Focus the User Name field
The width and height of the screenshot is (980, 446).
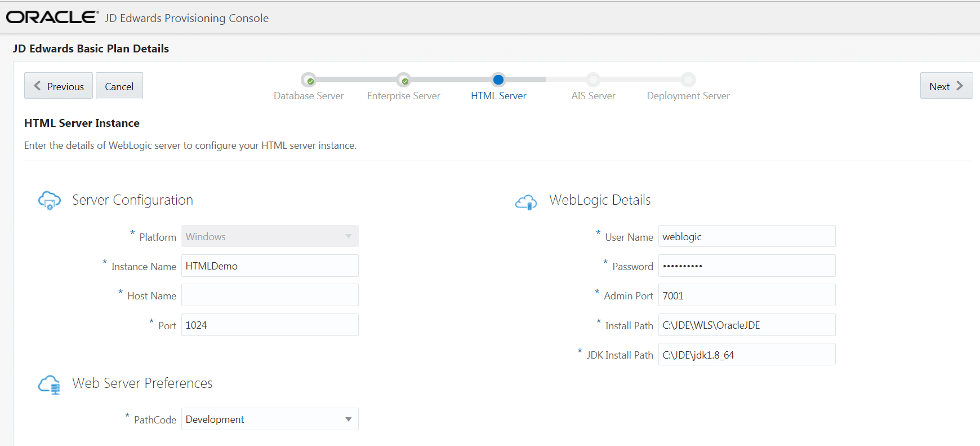(x=747, y=236)
